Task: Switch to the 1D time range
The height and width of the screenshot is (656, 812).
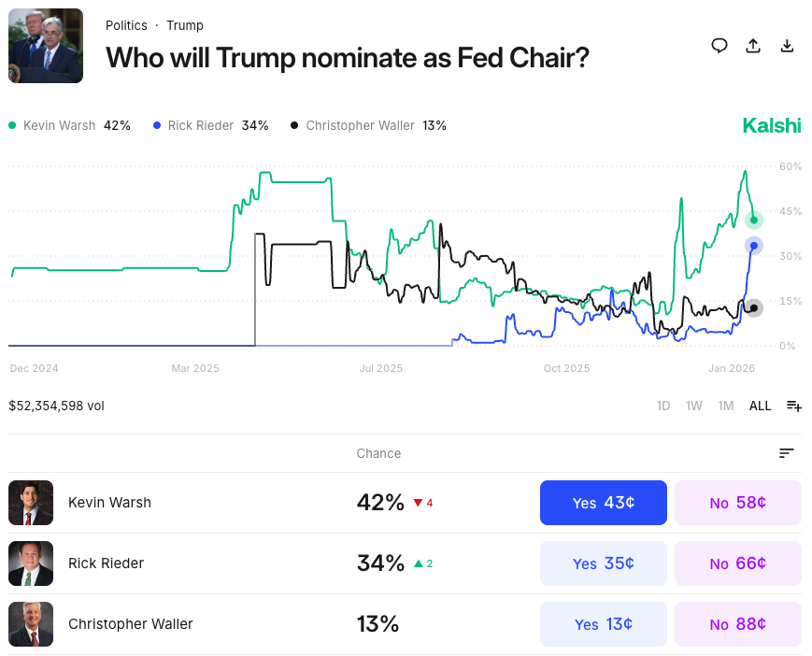Action: (x=663, y=406)
